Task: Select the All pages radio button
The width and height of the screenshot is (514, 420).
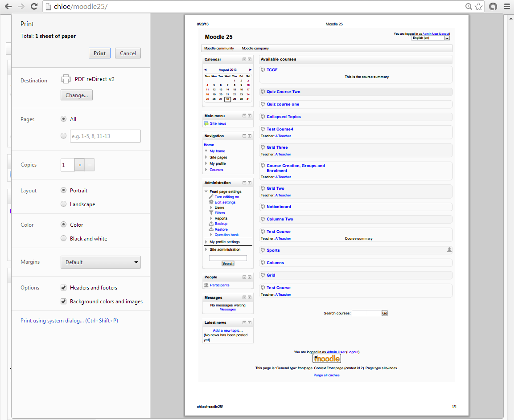Action: 64,119
